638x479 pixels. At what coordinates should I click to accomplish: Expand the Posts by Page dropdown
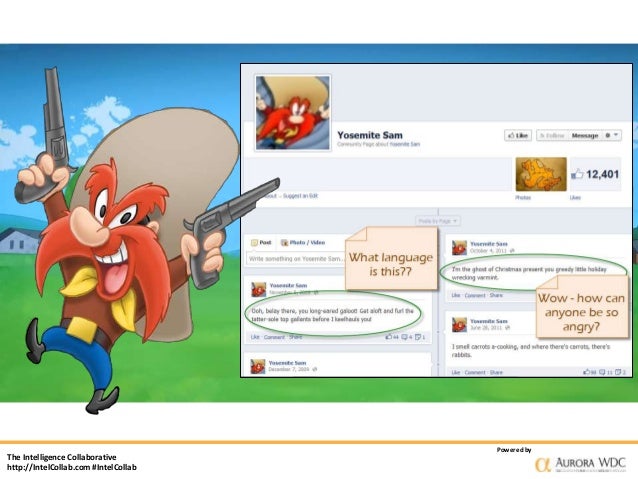(438, 221)
